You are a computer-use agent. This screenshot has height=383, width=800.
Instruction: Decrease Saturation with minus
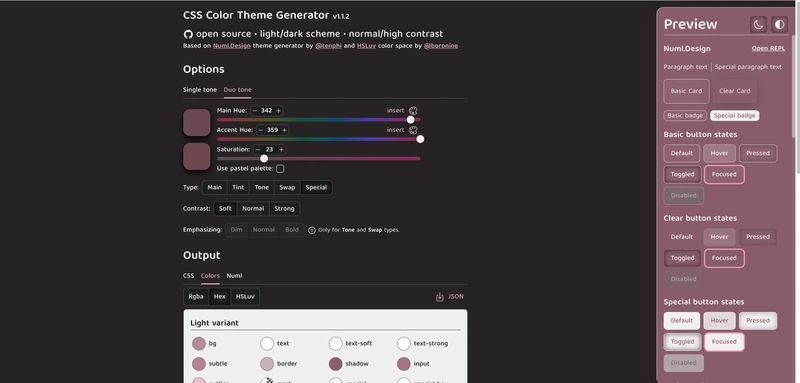click(258, 149)
